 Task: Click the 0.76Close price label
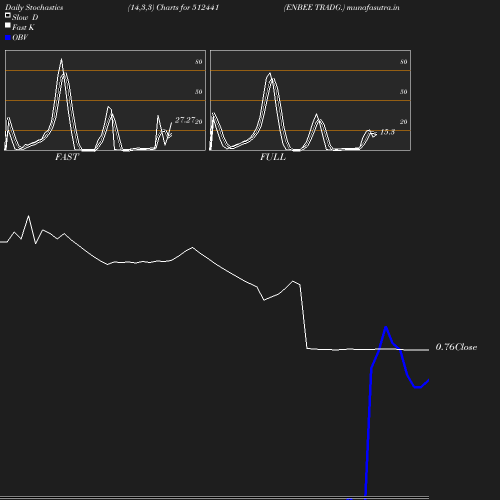[456, 347]
